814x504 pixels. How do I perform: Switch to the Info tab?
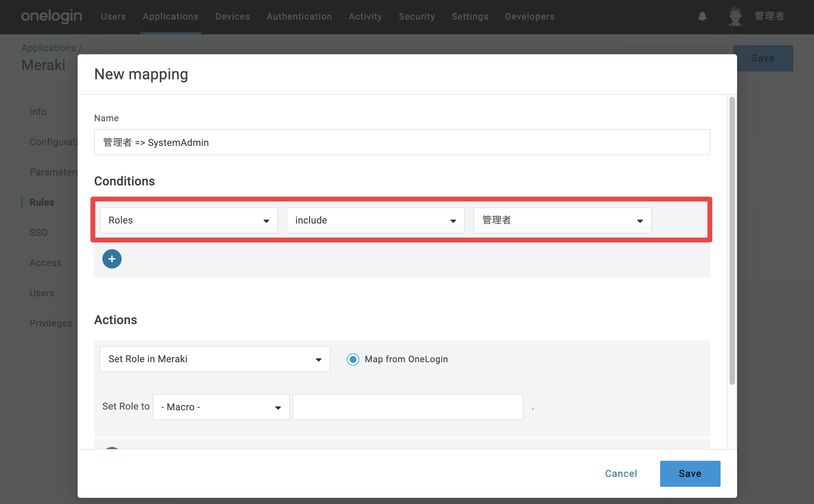coord(38,112)
